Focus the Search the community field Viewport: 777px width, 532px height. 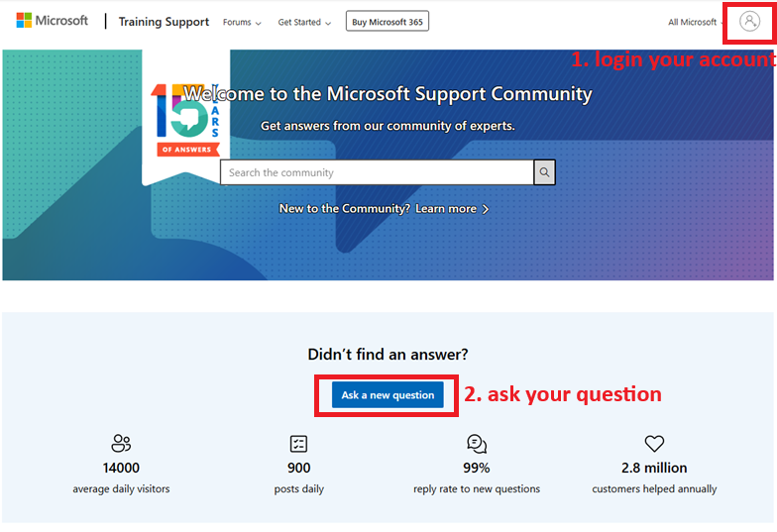pyautogui.click(x=377, y=172)
